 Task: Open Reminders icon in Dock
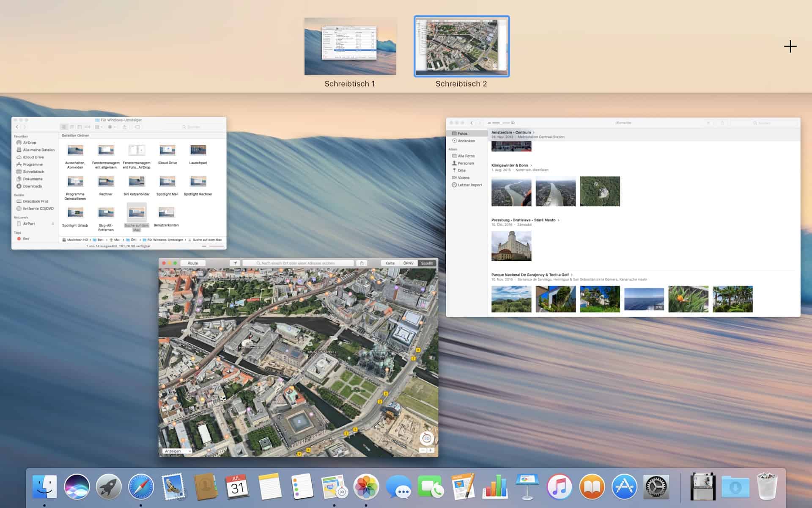[x=302, y=487]
